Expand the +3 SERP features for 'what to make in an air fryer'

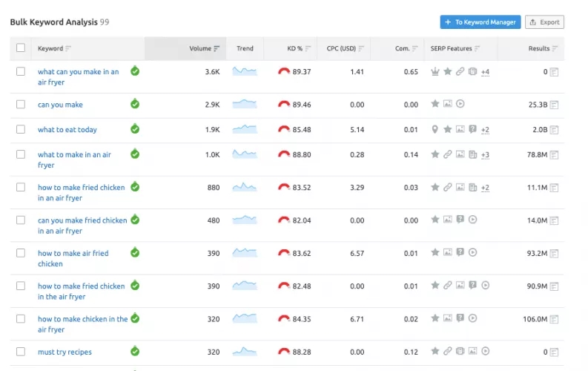click(x=485, y=155)
